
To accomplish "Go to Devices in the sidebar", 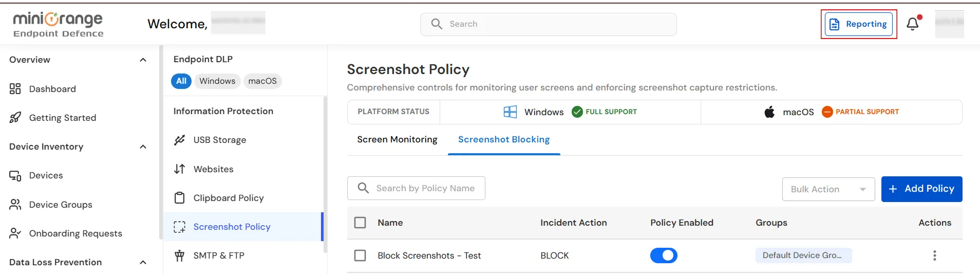I will point(46,176).
